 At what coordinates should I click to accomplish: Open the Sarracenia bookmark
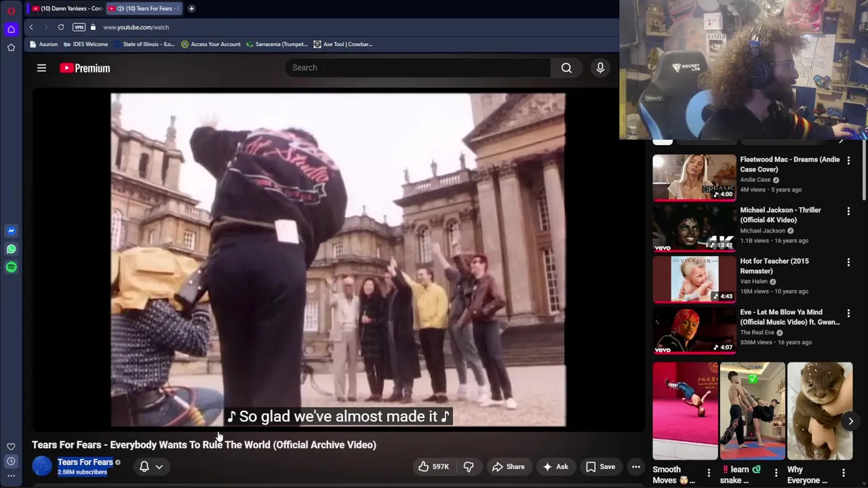[277, 44]
